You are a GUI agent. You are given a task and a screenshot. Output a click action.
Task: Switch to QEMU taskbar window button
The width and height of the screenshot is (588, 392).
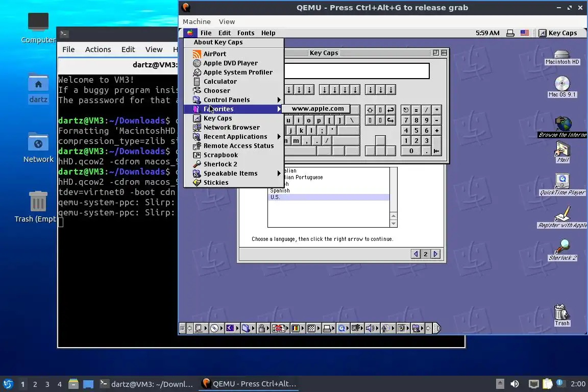(249, 384)
